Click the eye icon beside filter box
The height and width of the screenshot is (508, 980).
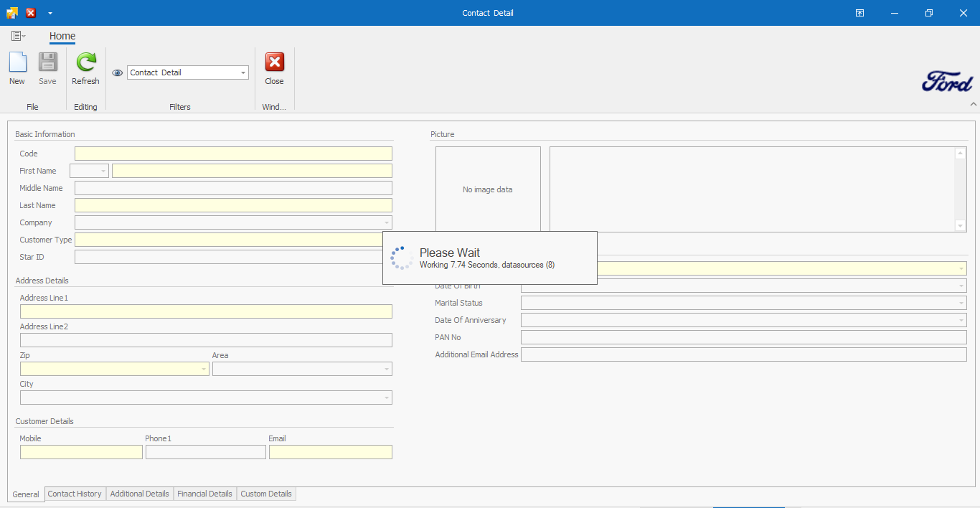tap(118, 73)
